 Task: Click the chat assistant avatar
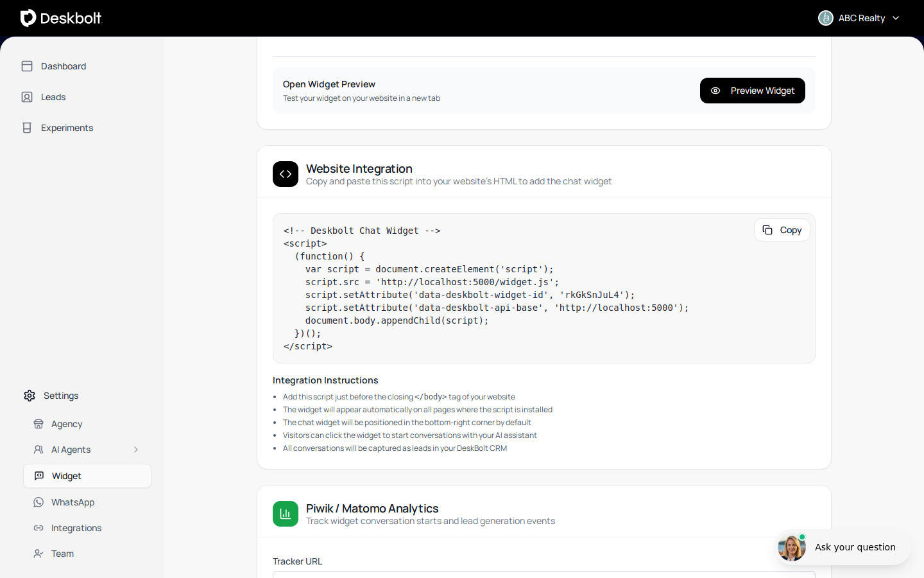(792, 547)
